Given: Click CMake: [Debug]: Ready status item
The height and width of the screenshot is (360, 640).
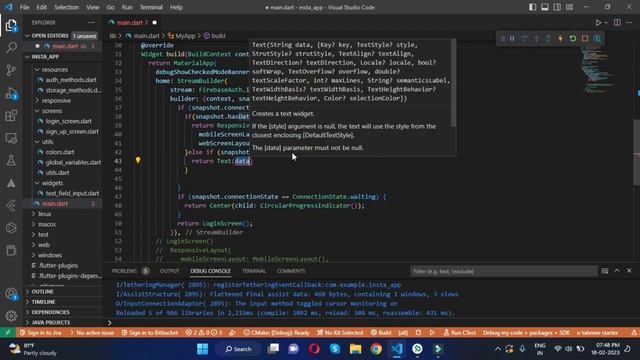Looking at the screenshot, I should point(276,333).
